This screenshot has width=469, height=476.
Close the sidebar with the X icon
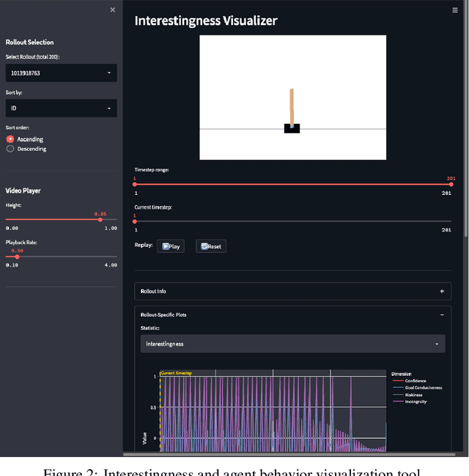click(112, 10)
